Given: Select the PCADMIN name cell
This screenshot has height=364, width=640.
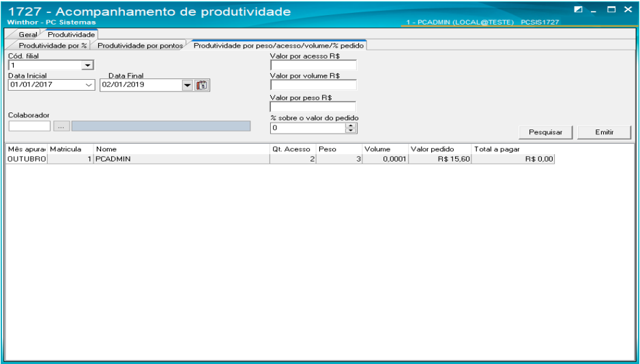Looking at the screenshot, I should (x=181, y=159).
